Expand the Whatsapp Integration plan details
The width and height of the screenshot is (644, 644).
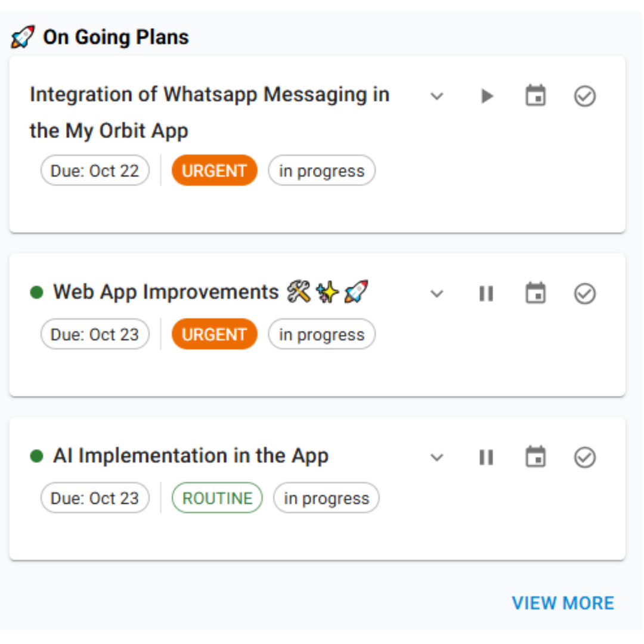point(437,96)
